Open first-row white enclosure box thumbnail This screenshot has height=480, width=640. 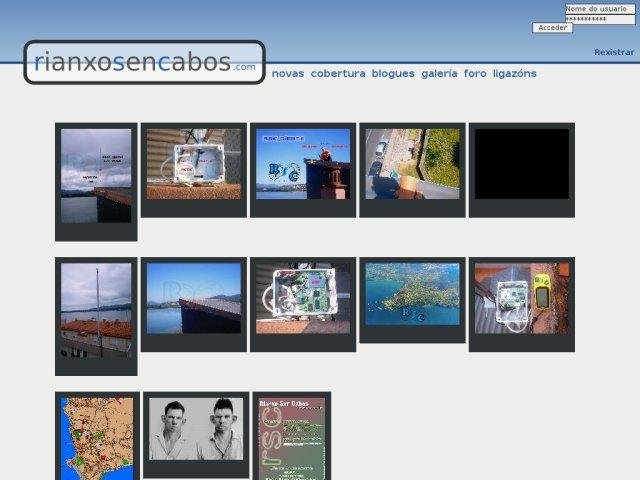193,164
